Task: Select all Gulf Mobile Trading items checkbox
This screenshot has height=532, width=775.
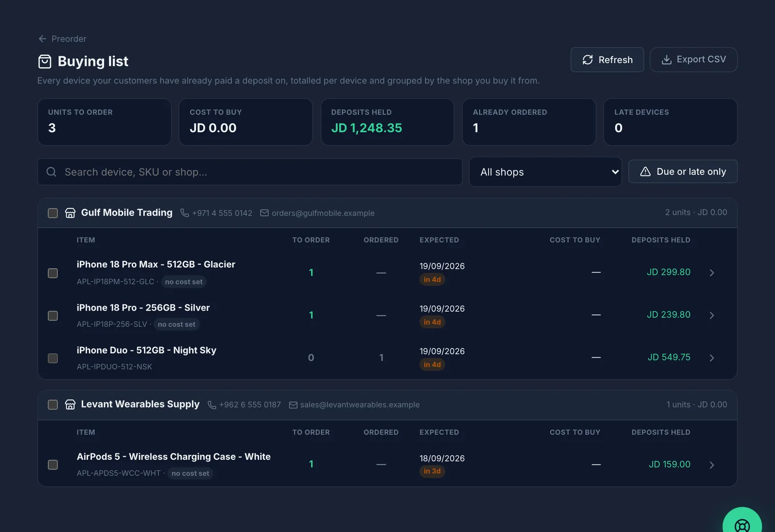Action: [53, 213]
